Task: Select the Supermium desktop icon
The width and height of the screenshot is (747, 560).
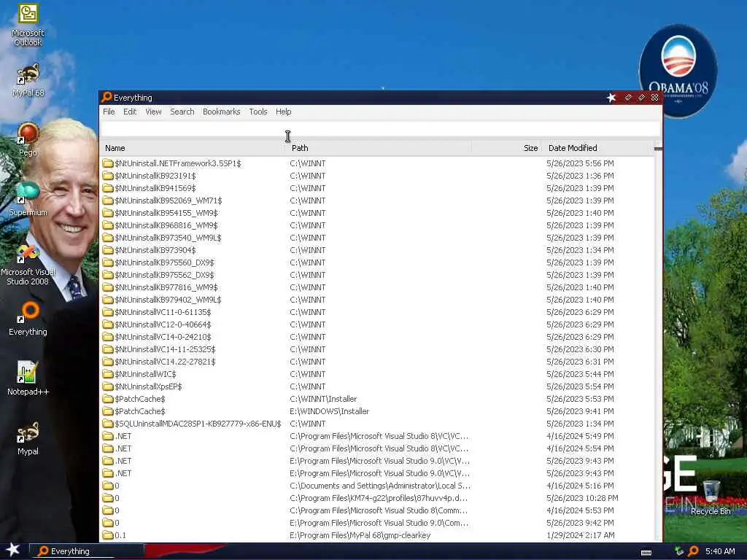Action: 28,200
